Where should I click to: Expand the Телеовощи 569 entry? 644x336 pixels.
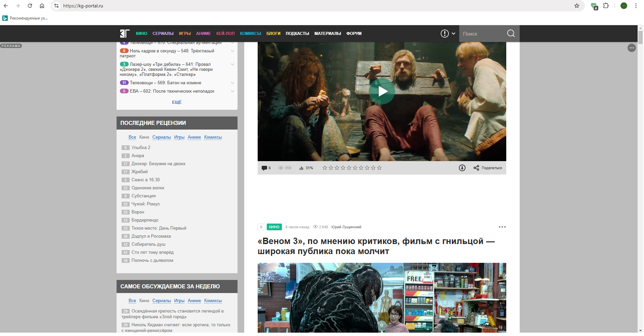click(x=232, y=83)
